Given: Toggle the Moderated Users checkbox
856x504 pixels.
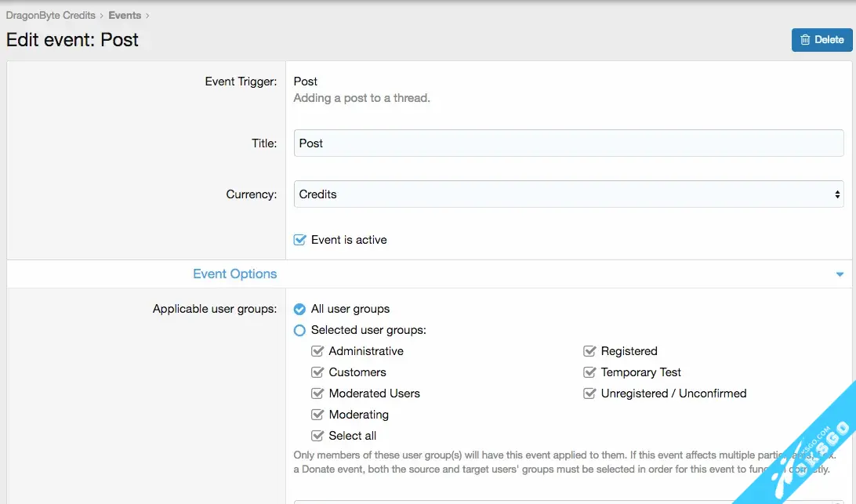Looking at the screenshot, I should tap(317, 394).
